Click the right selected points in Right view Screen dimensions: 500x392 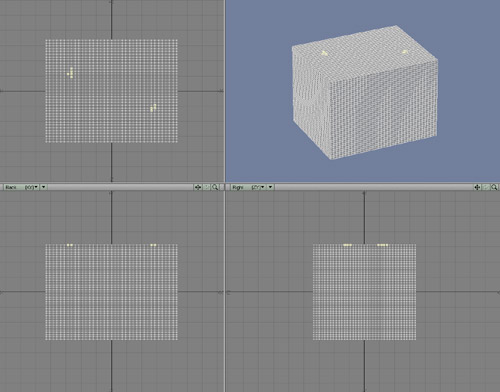pos(383,245)
